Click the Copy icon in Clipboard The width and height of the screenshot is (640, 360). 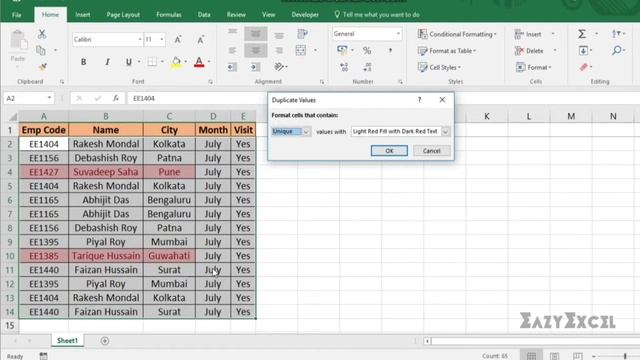coord(41,50)
